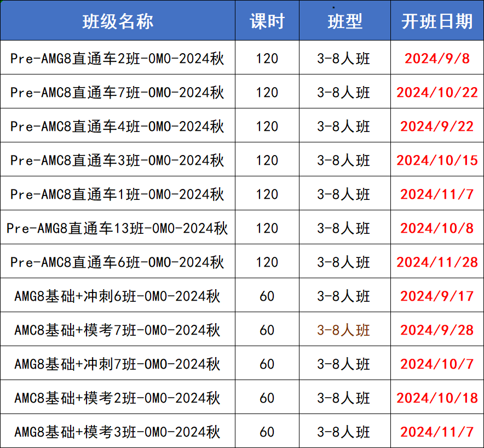The image size is (484, 448).
Task: Select Pre-AMC8直通车6班 class name
Action: click(x=117, y=262)
